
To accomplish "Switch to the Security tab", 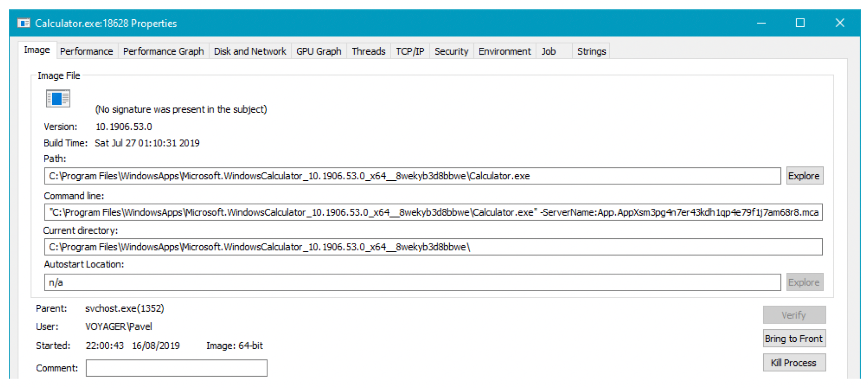I will [451, 51].
